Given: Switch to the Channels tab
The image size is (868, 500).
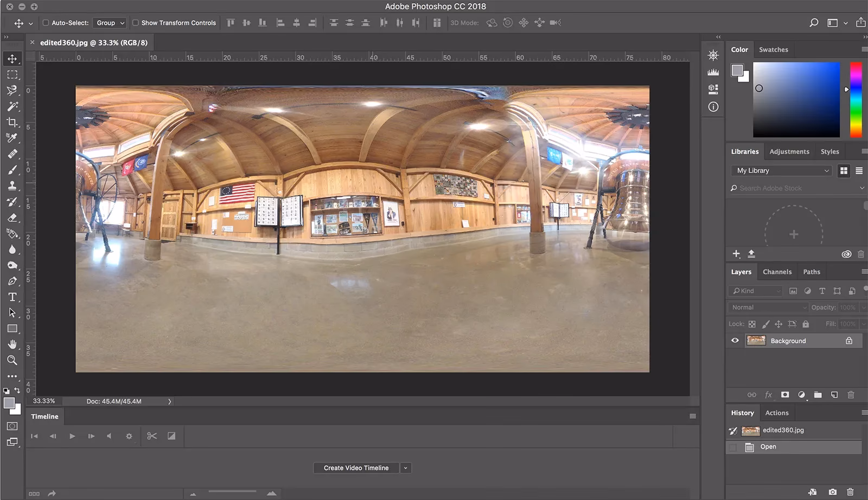Looking at the screenshot, I should pos(777,271).
